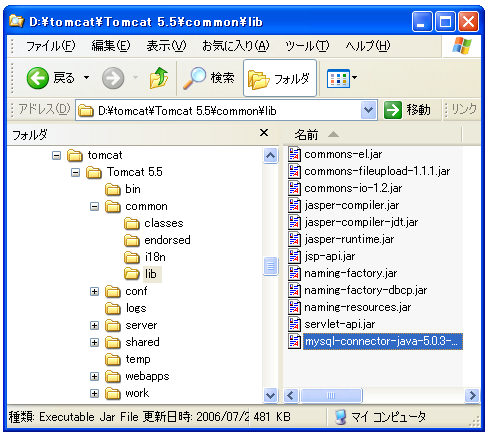The image size is (487, 436).
Task: Click the file list scroll right arrow
Action: pyautogui.click(x=472, y=396)
